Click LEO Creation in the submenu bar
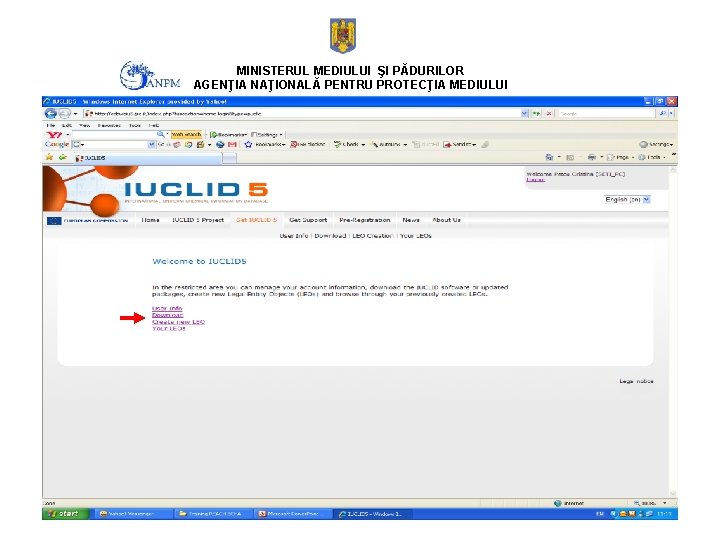720x540 pixels. (373, 236)
